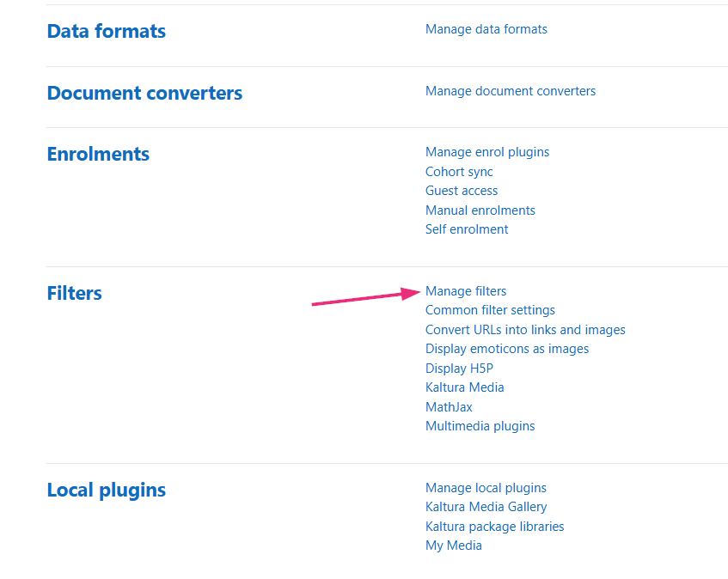The height and width of the screenshot is (579, 728).
Task: Click the Enrolments section heading
Action: [x=98, y=154]
